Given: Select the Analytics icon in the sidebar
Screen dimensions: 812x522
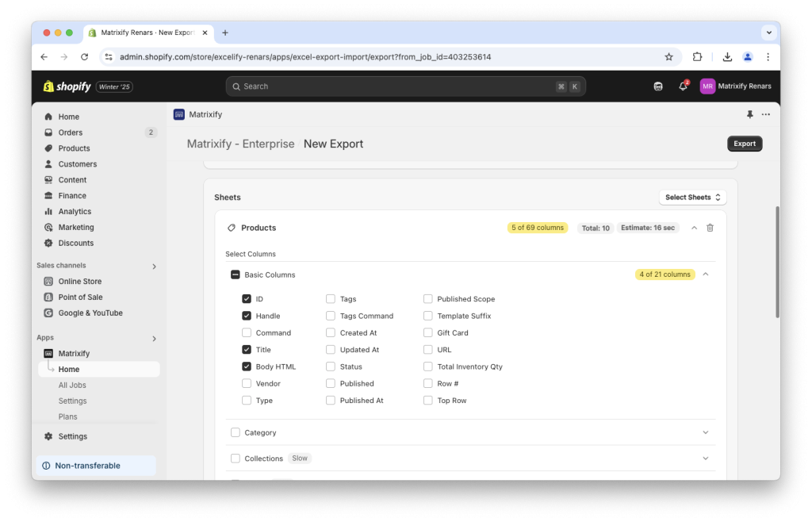Looking at the screenshot, I should [x=50, y=211].
